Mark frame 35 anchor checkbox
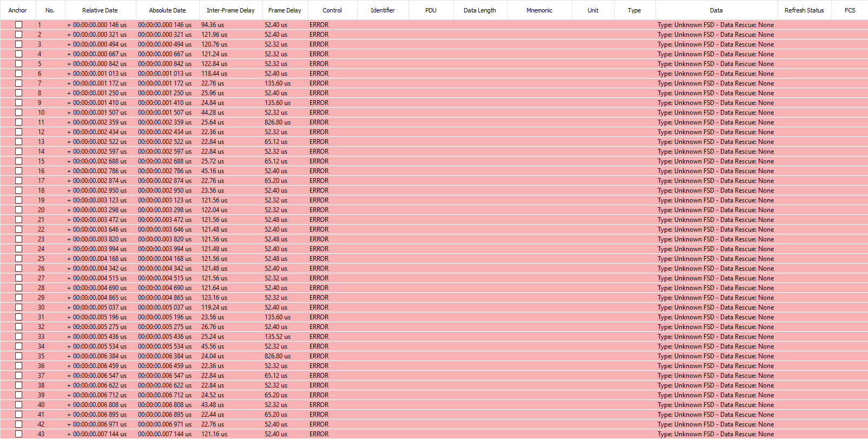This screenshot has width=868, height=439. [18, 356]
